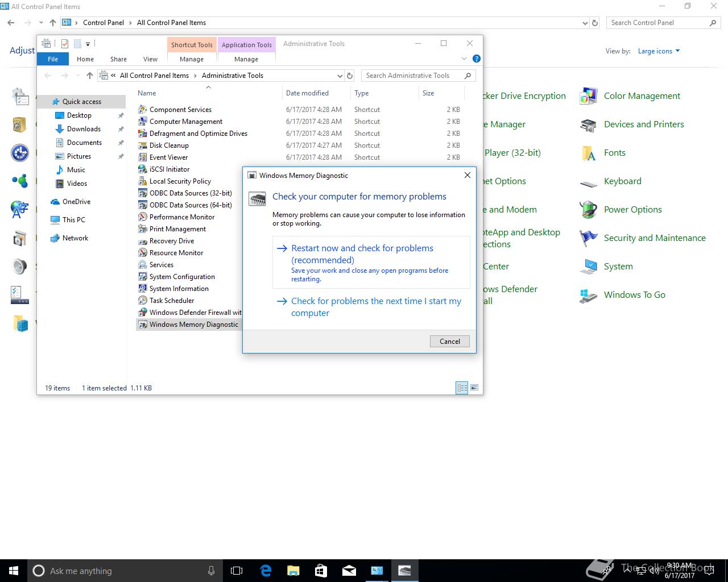The height and width of the screenshot is (582, 728).
Task: Open Task View on taskbar
Action: click(x=237, y=571)
